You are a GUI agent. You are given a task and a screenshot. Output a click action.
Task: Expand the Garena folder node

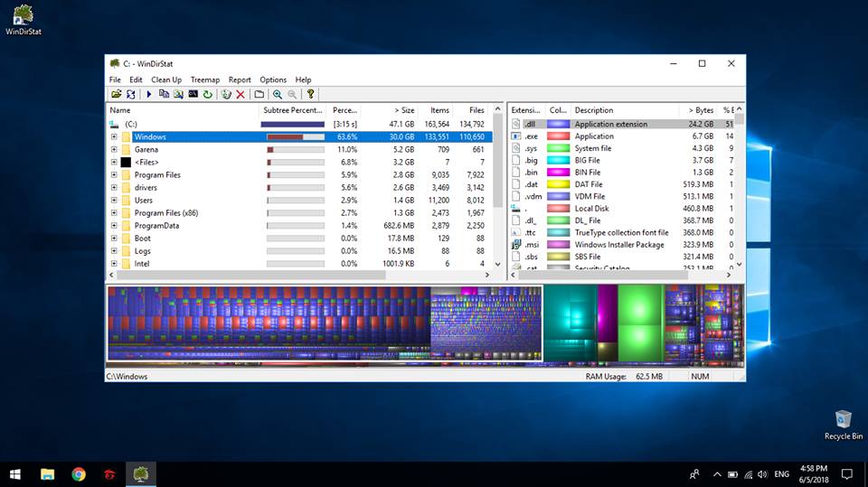pos(115,150)
